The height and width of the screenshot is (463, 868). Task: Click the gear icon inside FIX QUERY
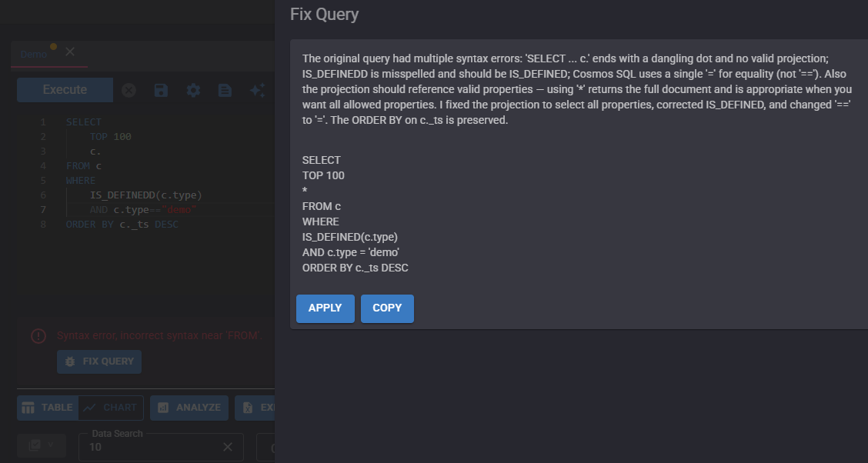[70, 361]
